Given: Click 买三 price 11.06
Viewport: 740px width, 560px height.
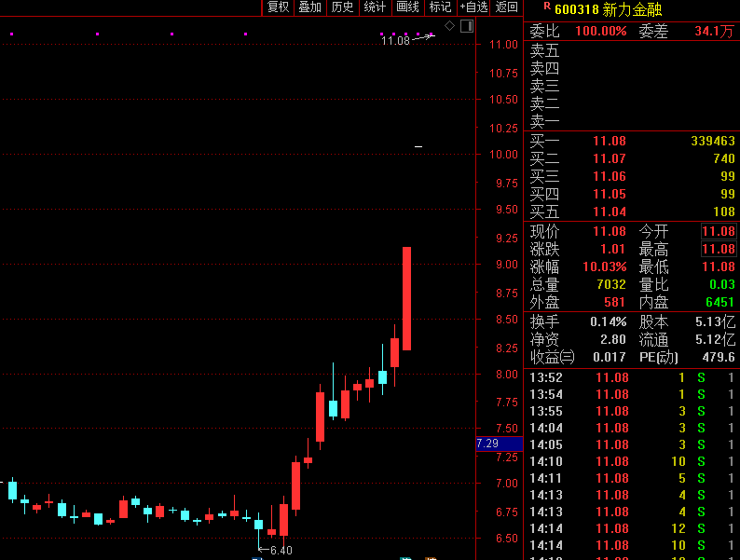Looking at the screenshot, I should (610, 176).
